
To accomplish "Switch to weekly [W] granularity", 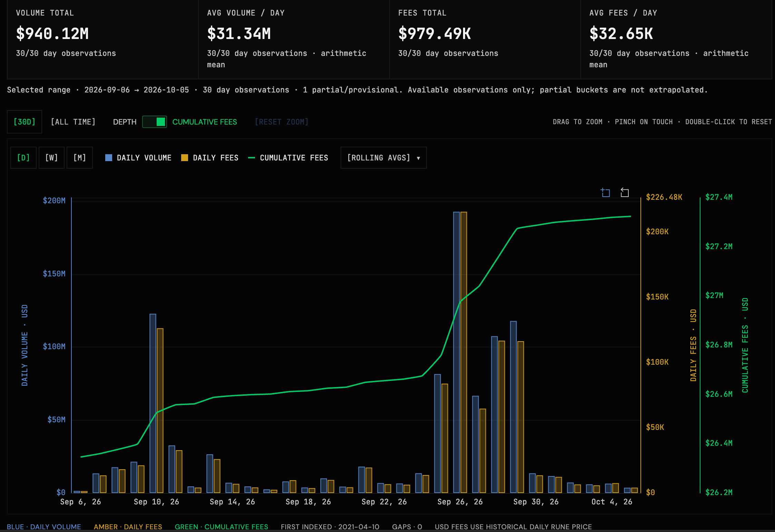I will (51, 158).
